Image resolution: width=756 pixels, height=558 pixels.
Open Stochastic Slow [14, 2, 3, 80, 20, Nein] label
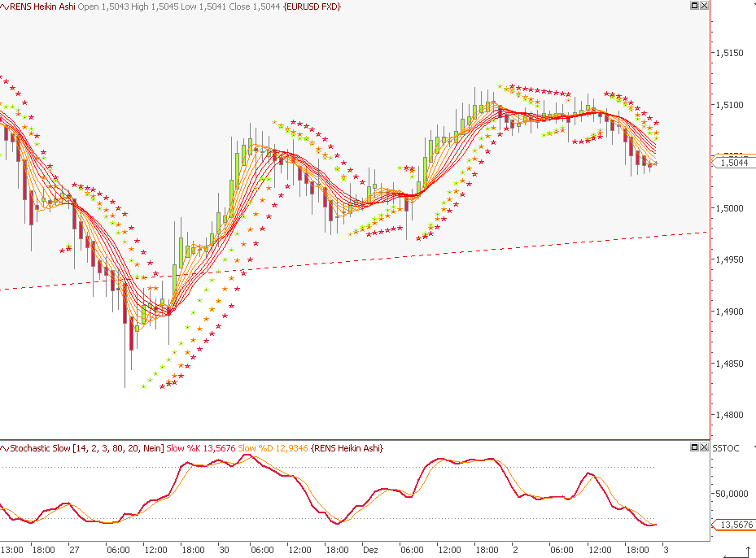point(87,448)
